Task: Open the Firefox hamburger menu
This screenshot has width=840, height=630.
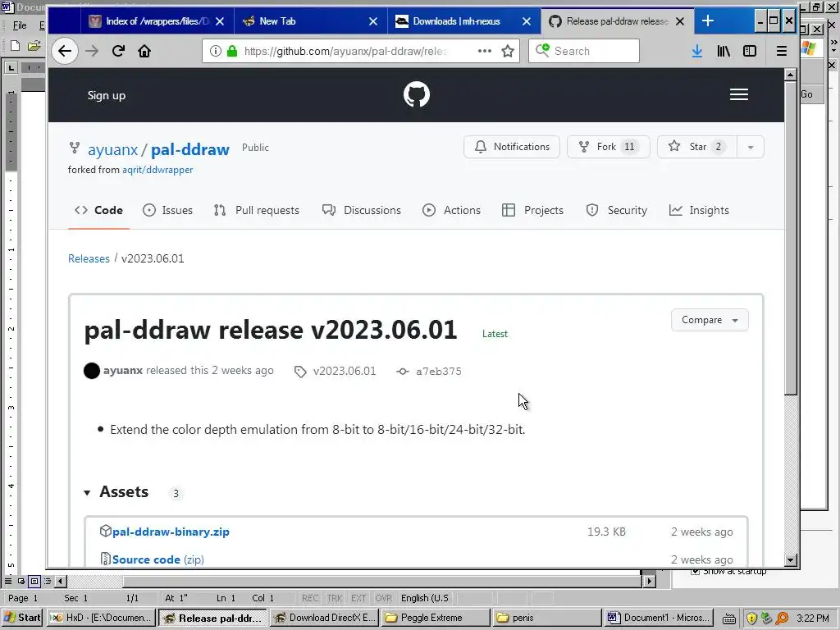Action: point(782,51)
